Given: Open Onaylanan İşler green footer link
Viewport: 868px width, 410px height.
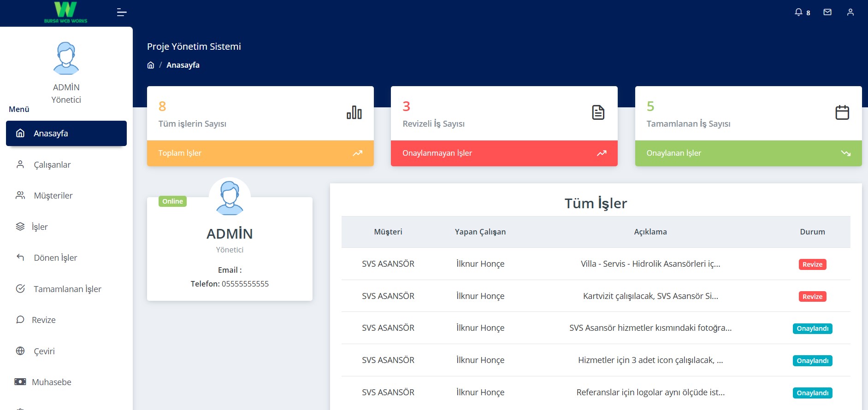Looking at the screenshot, I should [748, 153].
